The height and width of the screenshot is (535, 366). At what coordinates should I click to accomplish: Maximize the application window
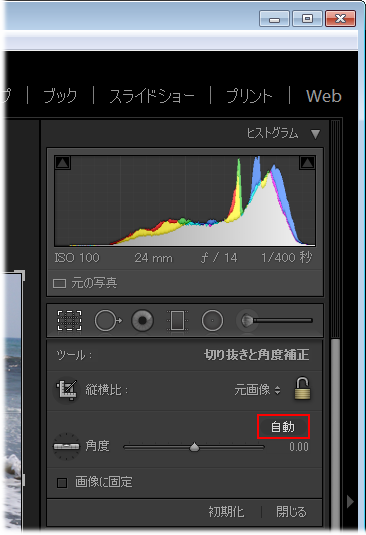tap(307, 18)
